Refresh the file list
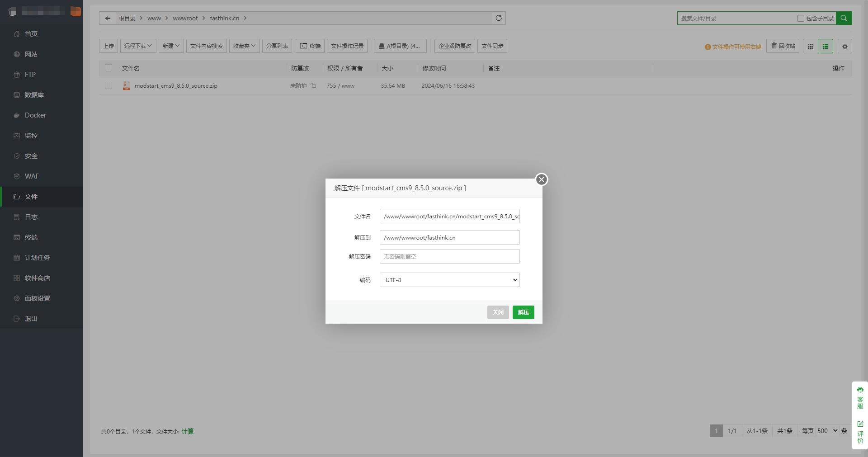 499,18
